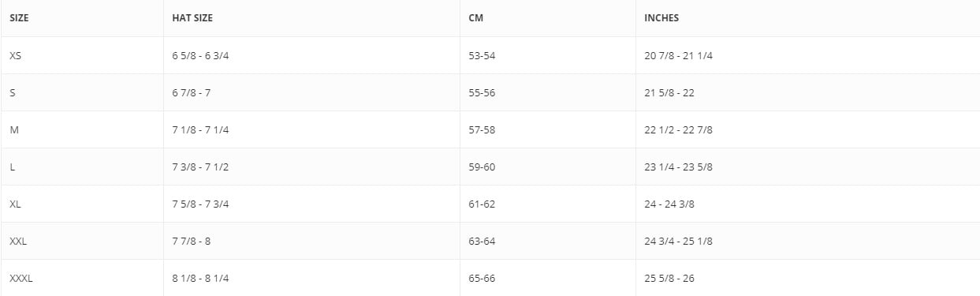Image resolution: width=980 pixels, height=296 pixels.
Task: Select the S size row label
Action: point(13,92)
